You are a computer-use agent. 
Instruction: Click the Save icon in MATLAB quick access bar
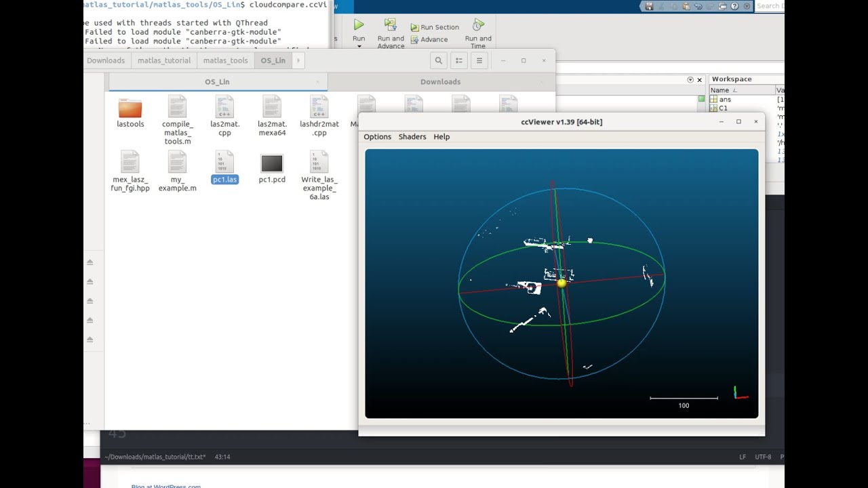(649, 6)
